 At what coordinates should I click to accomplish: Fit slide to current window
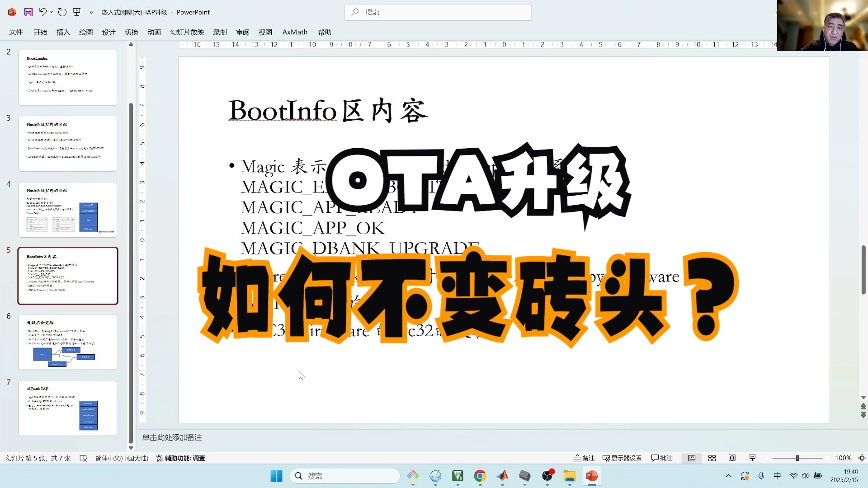point(862,458)
